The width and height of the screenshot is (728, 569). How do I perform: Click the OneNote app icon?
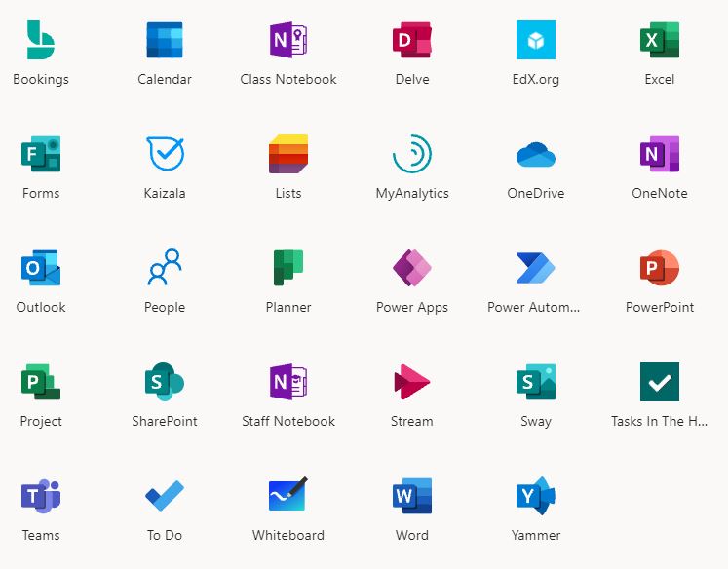pos(659,154)
